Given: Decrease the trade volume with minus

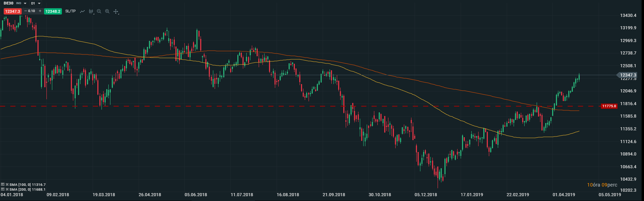Looking at the screenshot, I should [25, 11].
